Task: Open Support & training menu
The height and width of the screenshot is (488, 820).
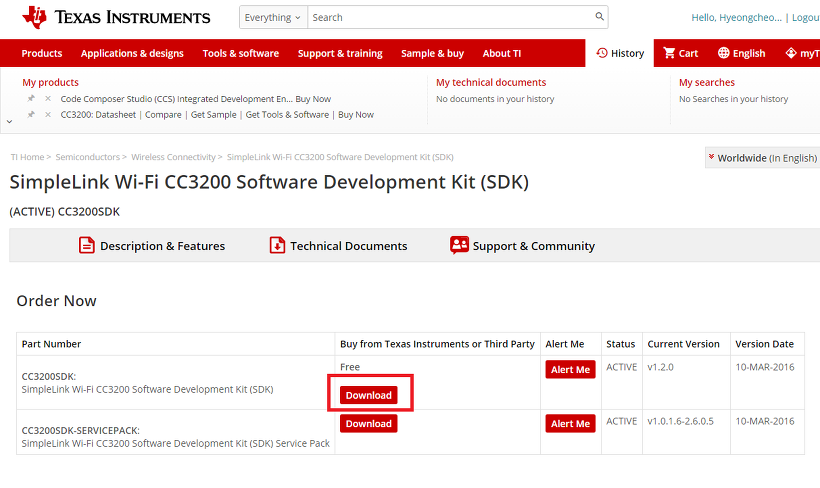Action: point(340,53)
